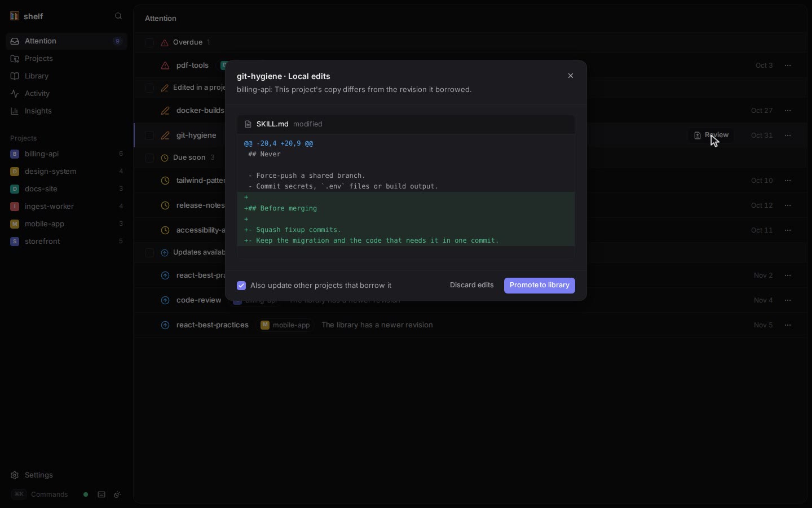Image resolution: width=812 pixels, height=508 pixels.
Task: Open search with the magnifier icon
Action: (118, 16)
